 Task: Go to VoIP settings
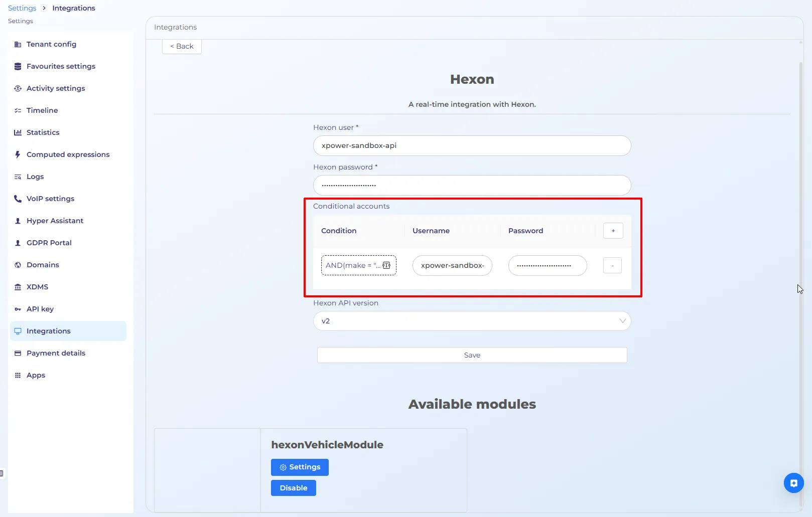(68, 199)
